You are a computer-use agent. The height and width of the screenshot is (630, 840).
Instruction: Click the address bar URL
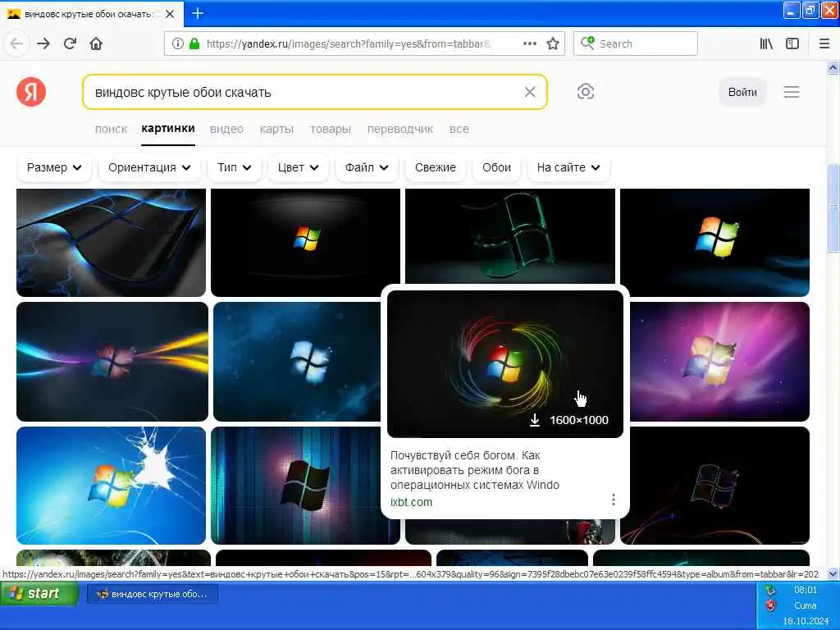coord(349,44)
